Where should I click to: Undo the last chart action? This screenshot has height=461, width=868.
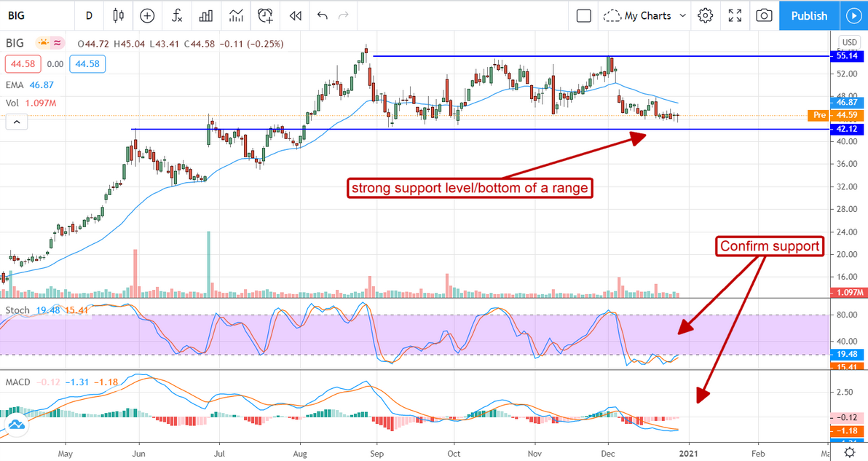(322, 15)
